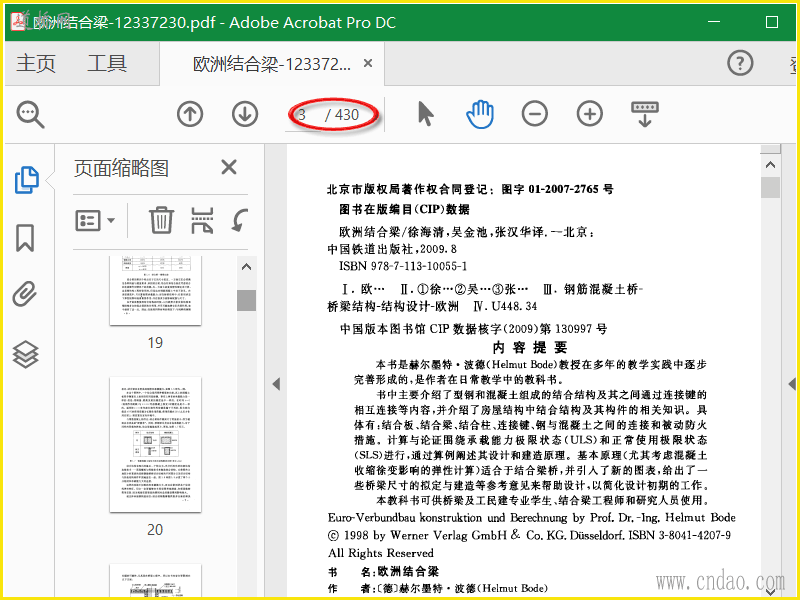Click the 书 名:欧洲结合梁 line
Viewport: 800px width, 600px height.
click(383, 571)
